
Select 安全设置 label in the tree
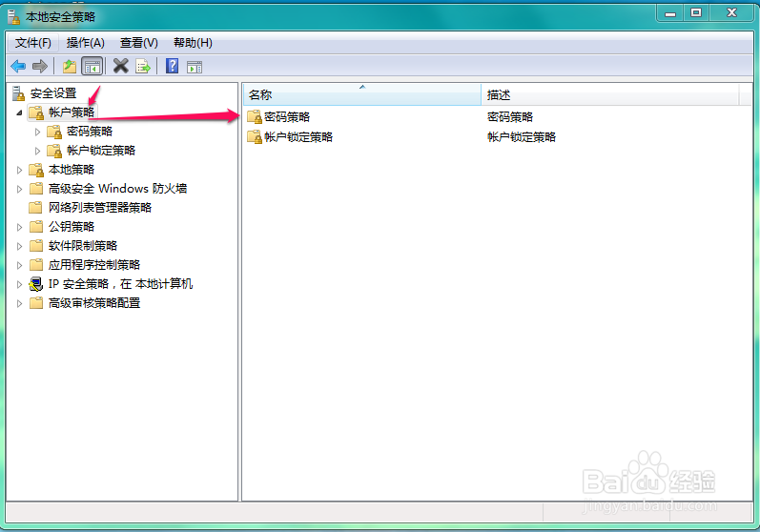(53, 93)
